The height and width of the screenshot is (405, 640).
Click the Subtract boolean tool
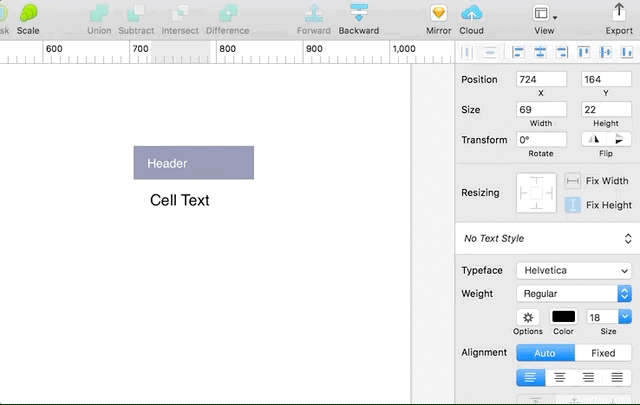coord(136,19)
